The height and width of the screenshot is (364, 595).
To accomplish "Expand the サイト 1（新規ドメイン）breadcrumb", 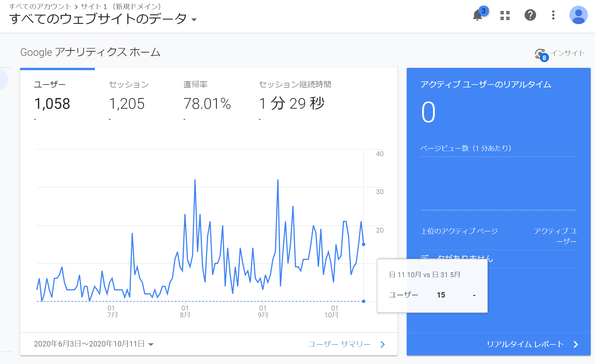I will click(x=121, y=6).
